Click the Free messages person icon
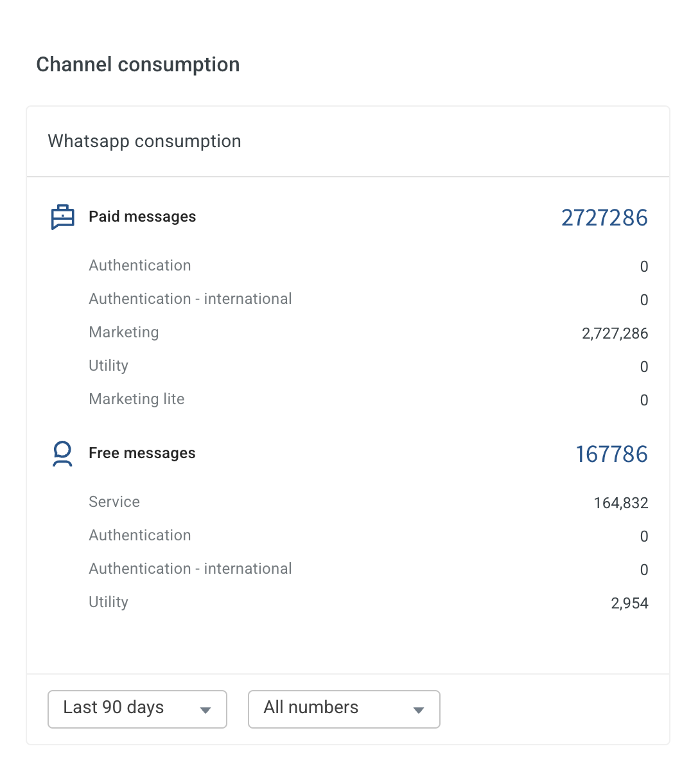The width and height of the screenshot is (700, 771). coord(62,454)
